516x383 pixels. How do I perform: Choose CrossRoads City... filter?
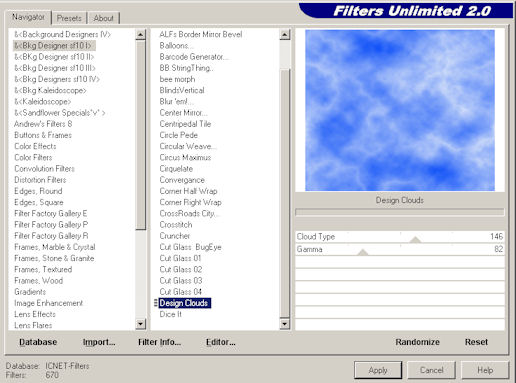click(x=189, y=213)
